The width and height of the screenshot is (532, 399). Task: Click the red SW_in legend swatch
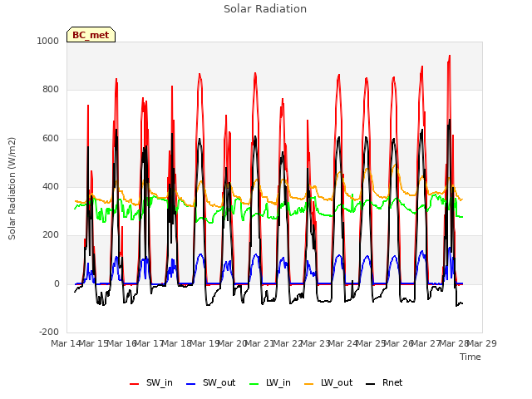pyautogui.click(x=135, y=384)
